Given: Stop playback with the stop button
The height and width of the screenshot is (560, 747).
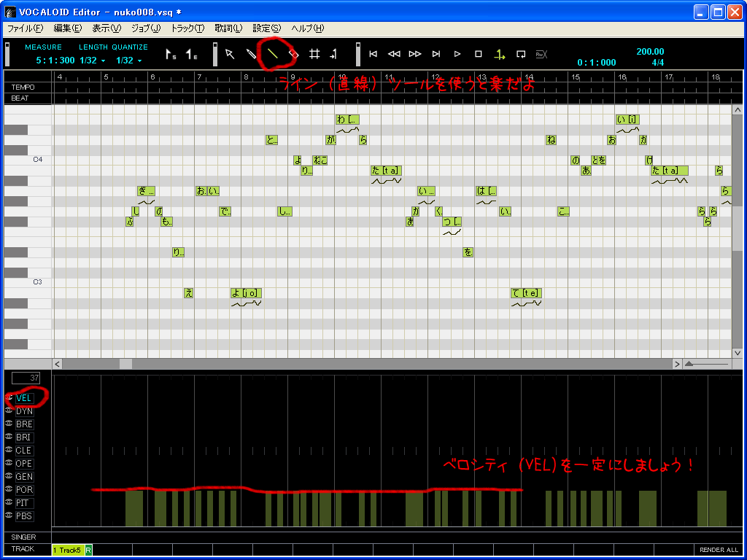Looking at the screenshot, I should (479, 54).
